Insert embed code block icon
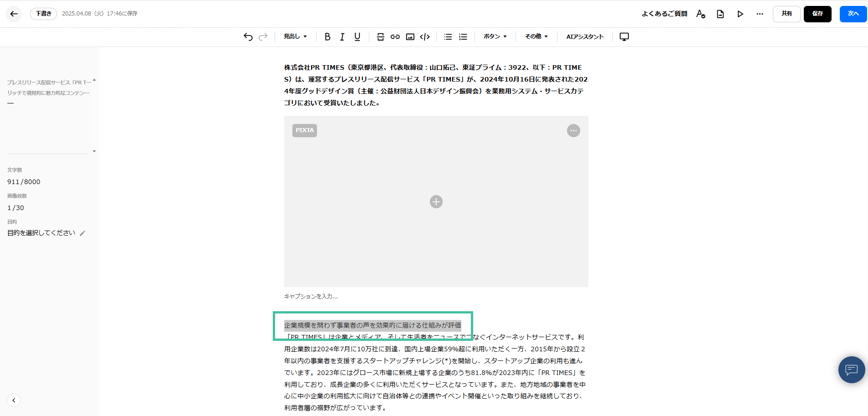This screenshot has width=868, height=416. click(425, 37)
